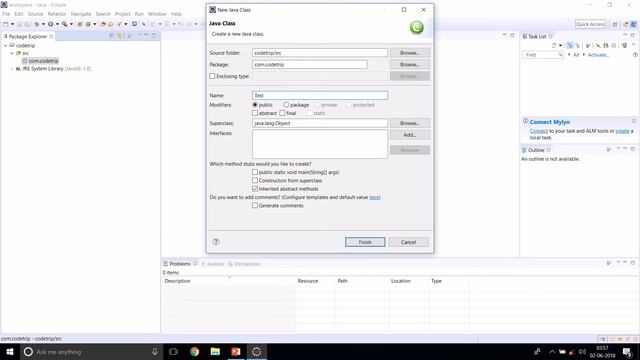Open the Project menu
This screenshot has height=360, width=640.
coord(122,14)
